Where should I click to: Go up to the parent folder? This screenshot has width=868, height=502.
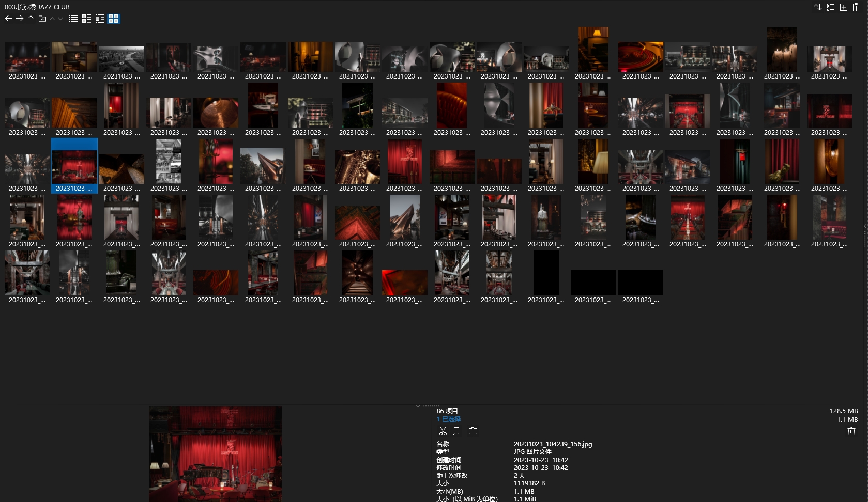pos(31,19)
